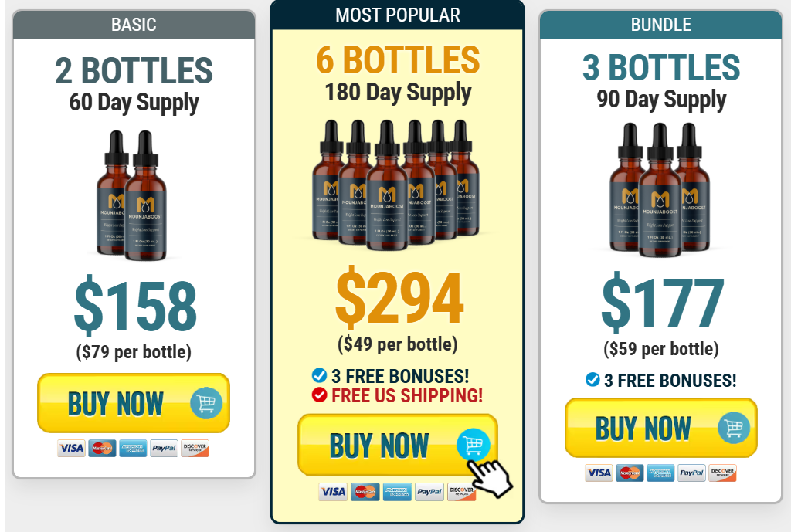This screenshot has width=791, height=532.
Task: Select the BUNDLE package header
Action: 661,24
